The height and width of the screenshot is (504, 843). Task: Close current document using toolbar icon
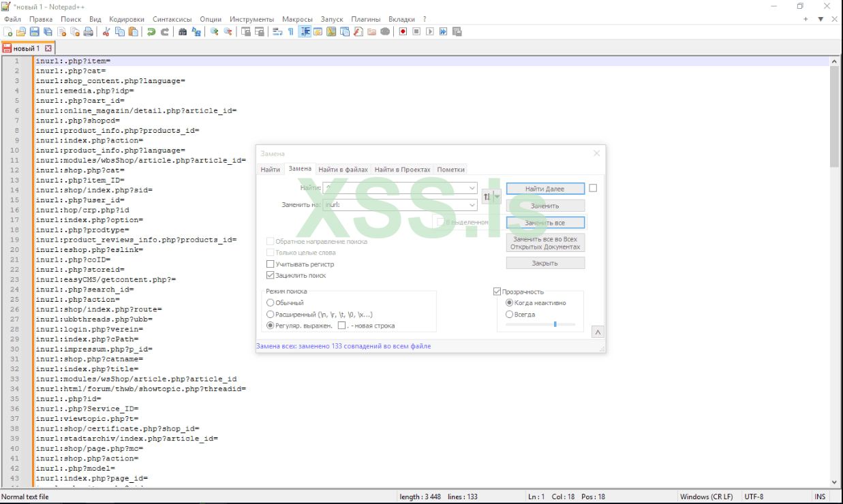(61, 31)
